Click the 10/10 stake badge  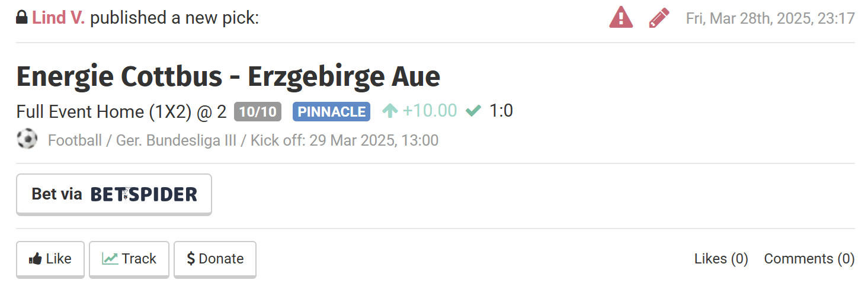pos(258,111)
